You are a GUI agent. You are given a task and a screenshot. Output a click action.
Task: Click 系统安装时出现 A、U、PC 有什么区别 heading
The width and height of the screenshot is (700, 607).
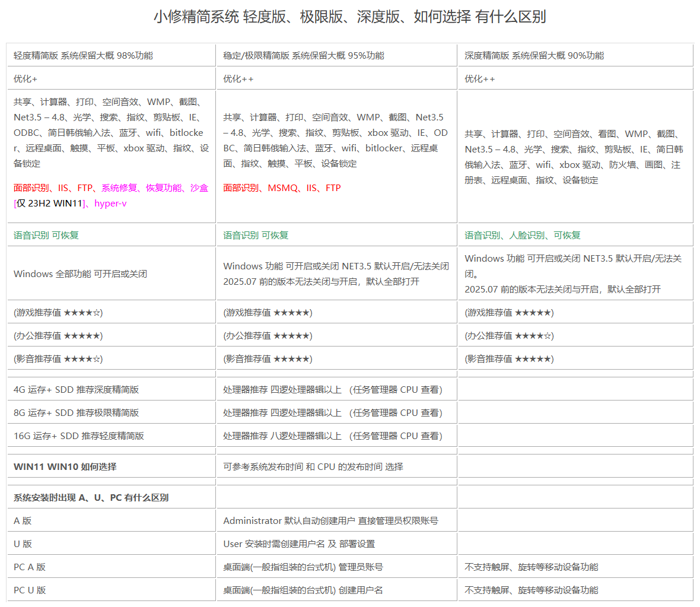(x=91, y=498)
